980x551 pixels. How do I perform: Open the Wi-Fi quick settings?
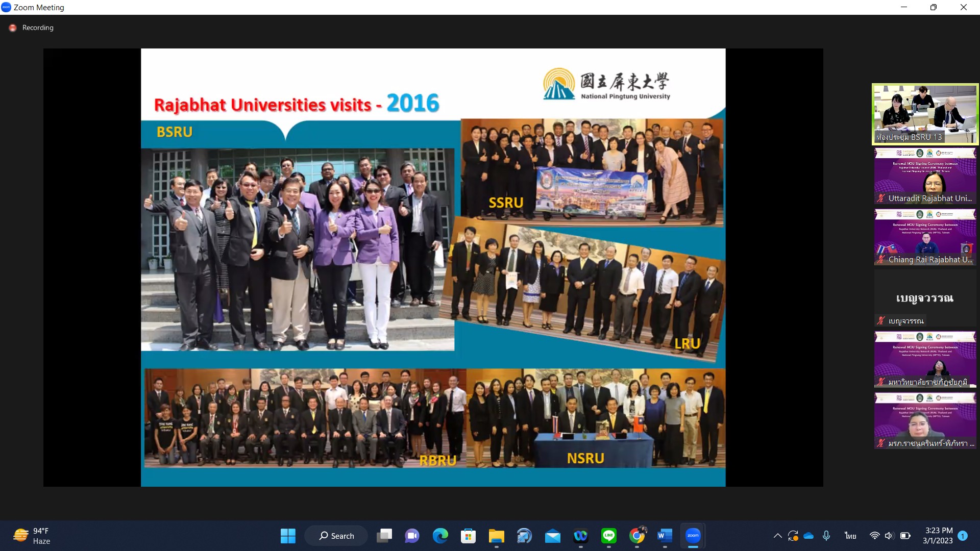874,536
